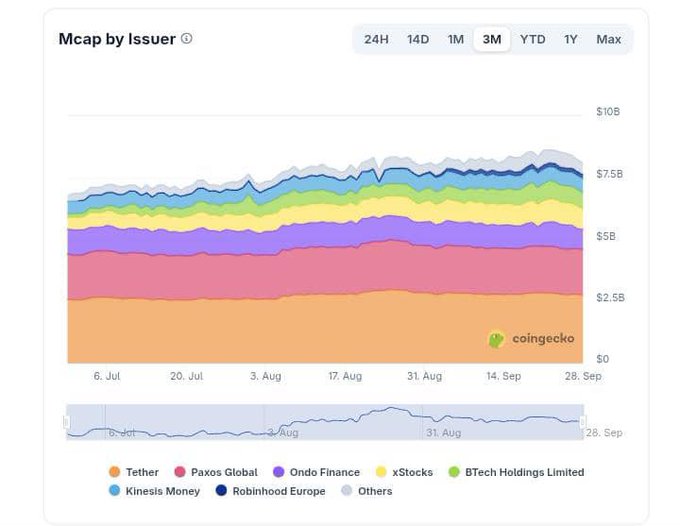Switch chart to YTD range
680x526 pixels.
[533, 39]
